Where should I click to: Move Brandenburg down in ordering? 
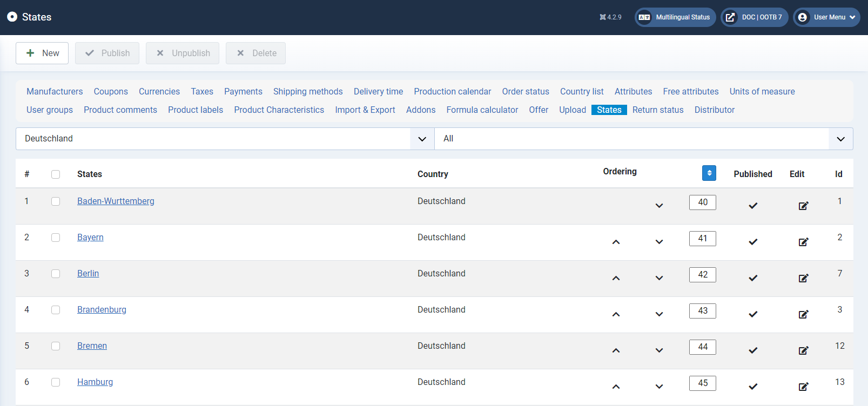pyautogui.click(x=659, y=314)
